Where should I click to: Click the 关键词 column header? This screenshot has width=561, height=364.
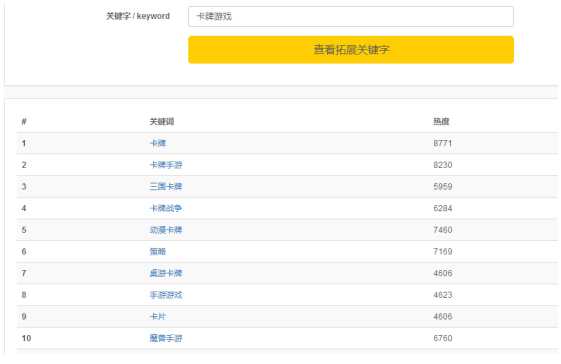coord(162,122)
